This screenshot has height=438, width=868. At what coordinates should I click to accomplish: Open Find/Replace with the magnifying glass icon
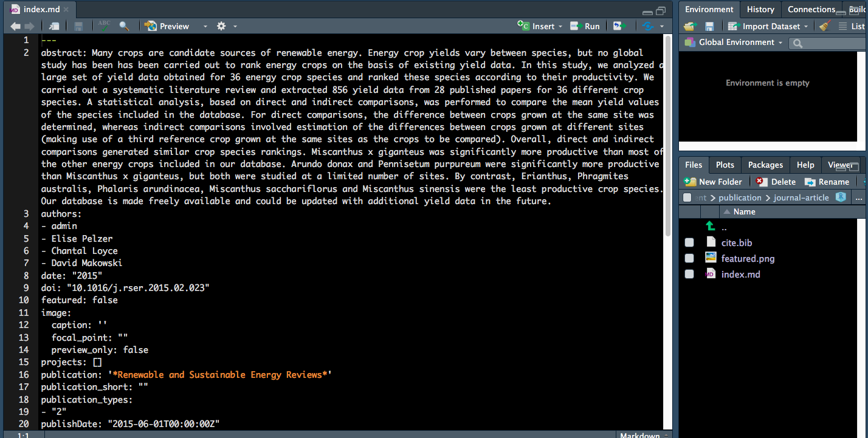click(x=124, y=26)
